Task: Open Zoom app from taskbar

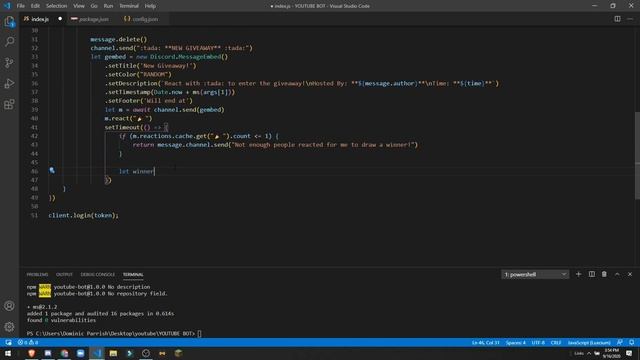Action: [x=80, y=353]
